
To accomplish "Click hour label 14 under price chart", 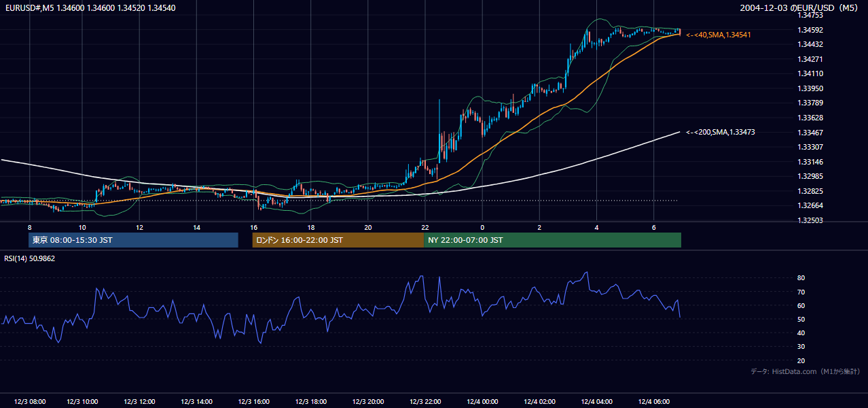I will point(196,227).
